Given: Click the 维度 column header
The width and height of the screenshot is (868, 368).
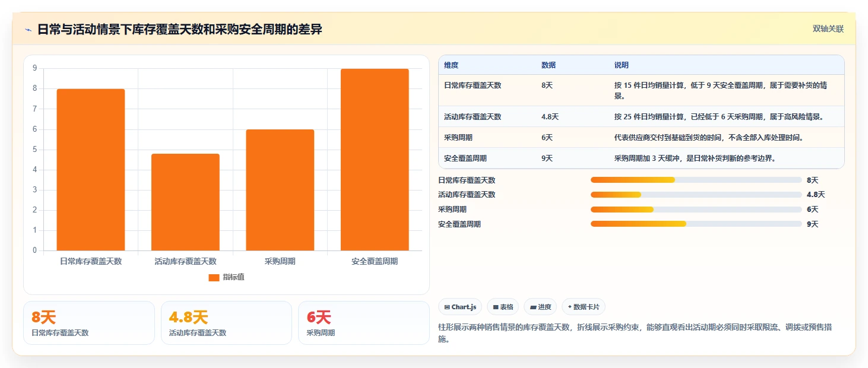Looking at the screenshot, I should click(x=451, y=65).
